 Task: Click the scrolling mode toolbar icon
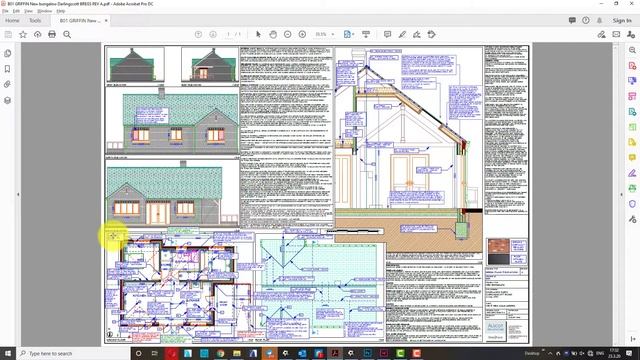tap(366, 35)
